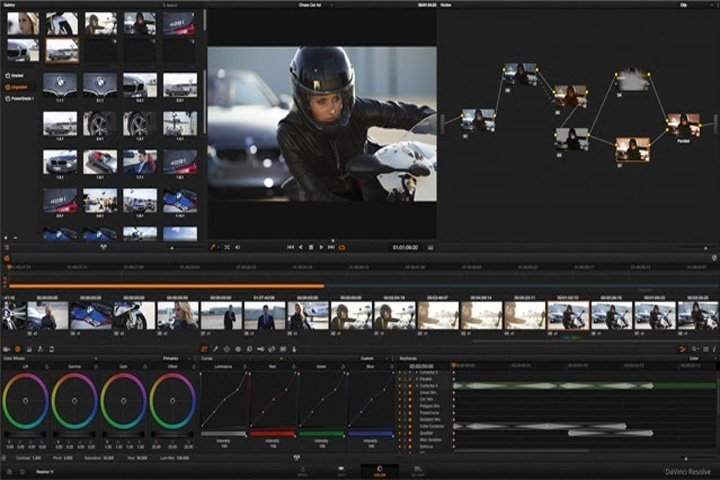Open the Tracker palette icon
The width and height of the screenshot is (720, 480).
click(x=238, y=350)
